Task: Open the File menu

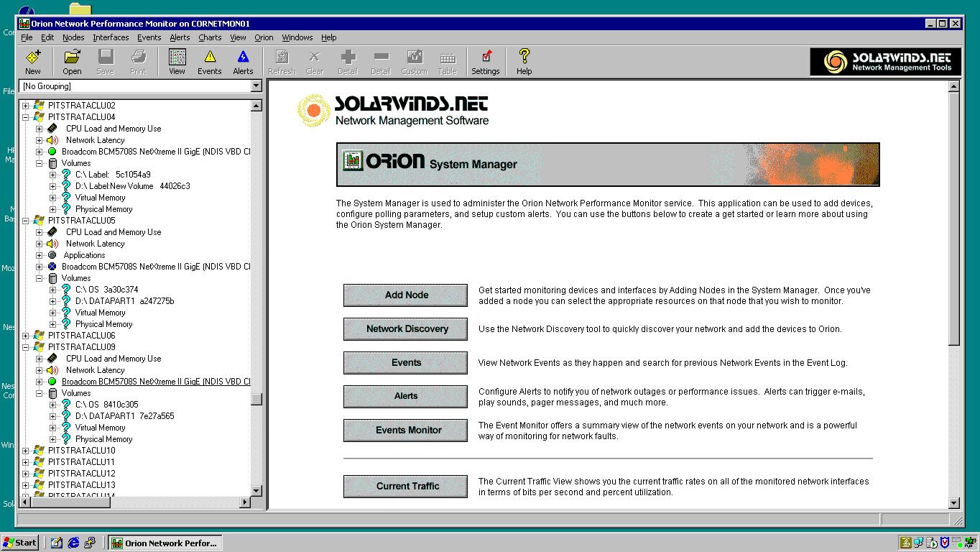Action: point(27,37)
